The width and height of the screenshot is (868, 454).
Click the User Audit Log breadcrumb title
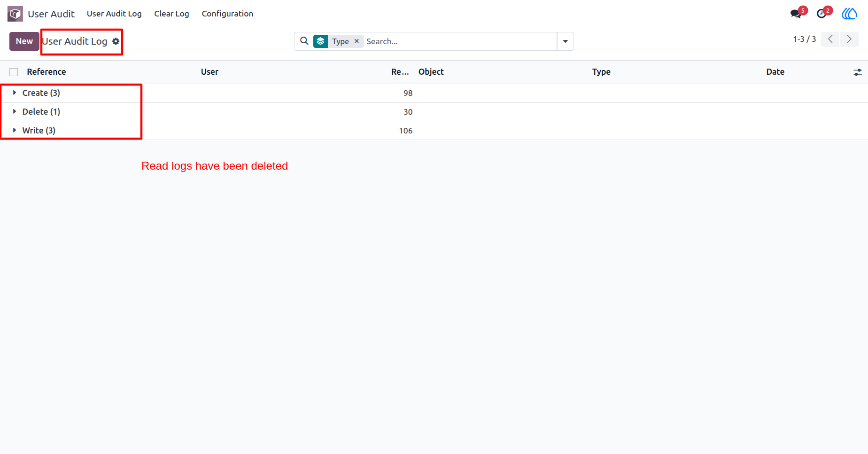(75, 41)
